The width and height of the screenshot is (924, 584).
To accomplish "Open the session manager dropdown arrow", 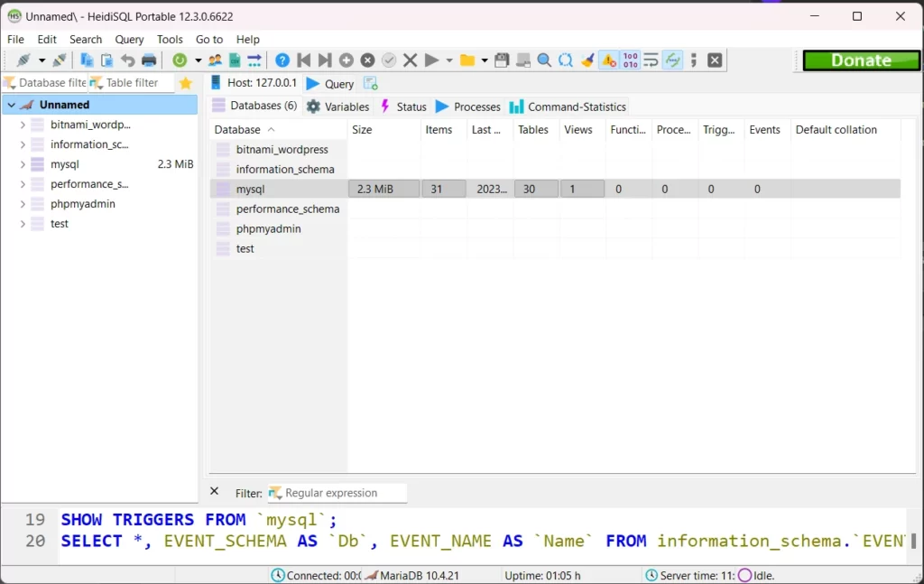I will point(42,60).
